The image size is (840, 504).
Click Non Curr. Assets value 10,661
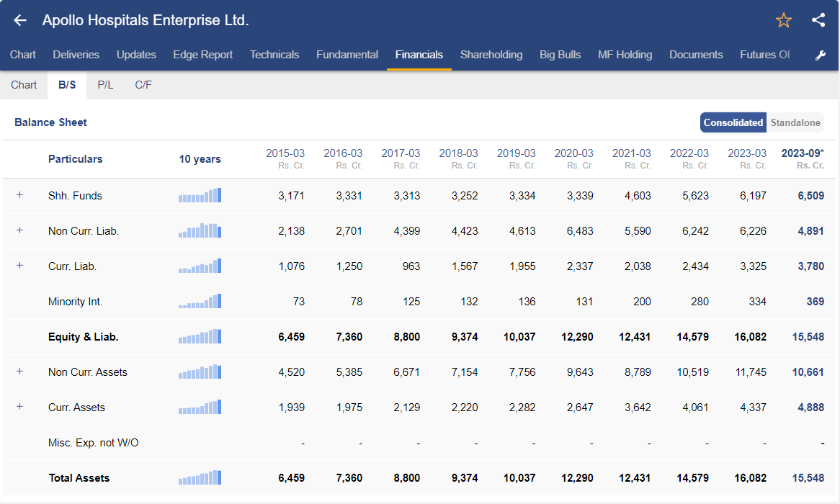point(808,372)
